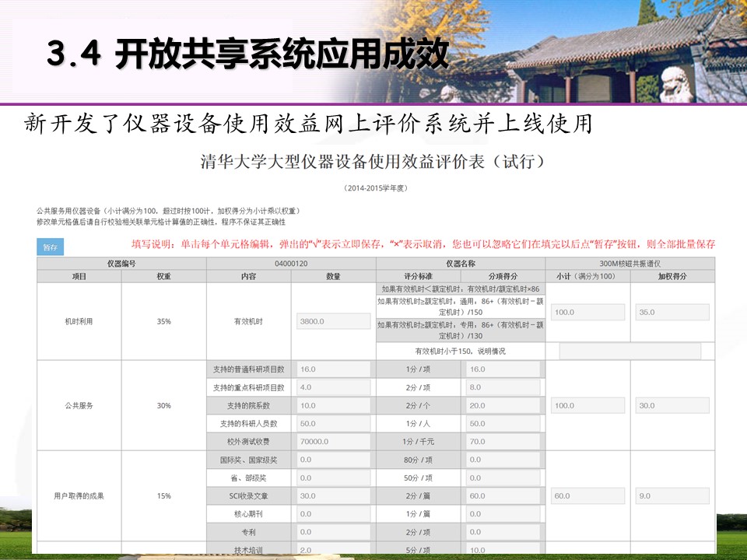Edit quantity field for 国际奖、国家级奖
The image size is (747, 560).
coord(334,460)
